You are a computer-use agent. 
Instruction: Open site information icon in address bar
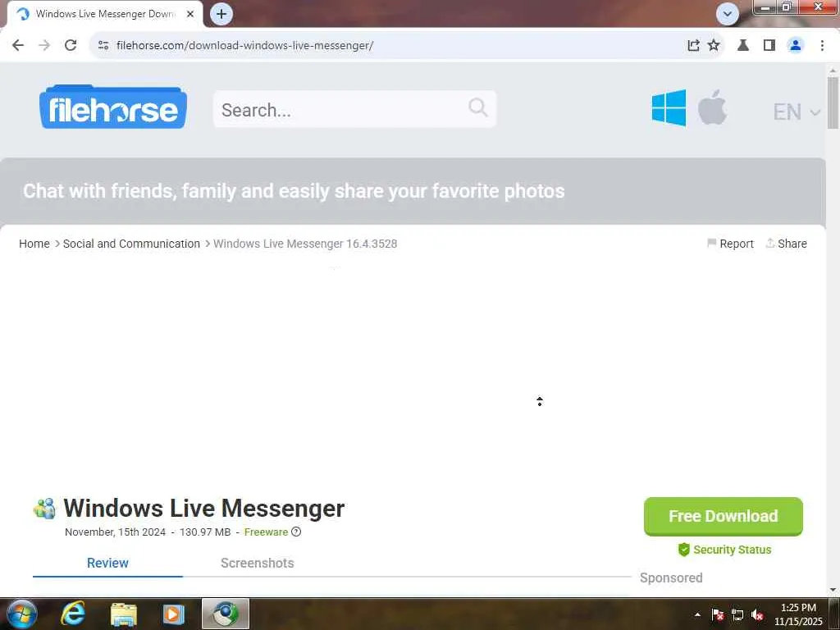(x=103, y=46)
